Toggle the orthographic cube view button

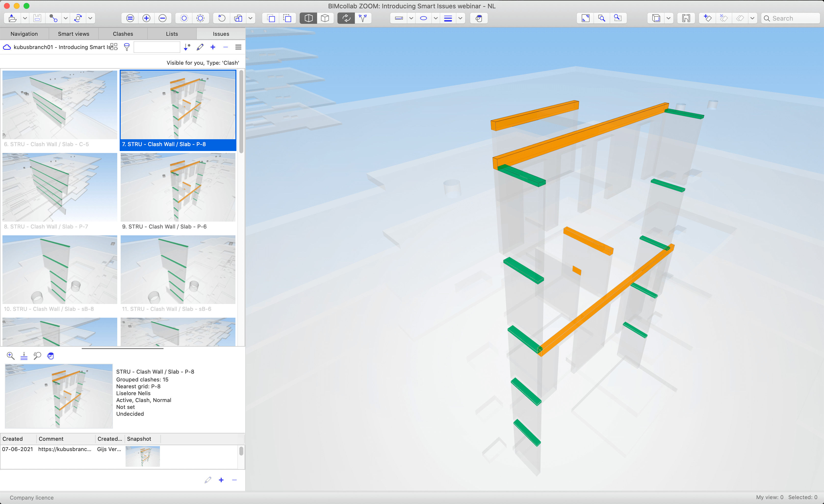coord(325,18)
